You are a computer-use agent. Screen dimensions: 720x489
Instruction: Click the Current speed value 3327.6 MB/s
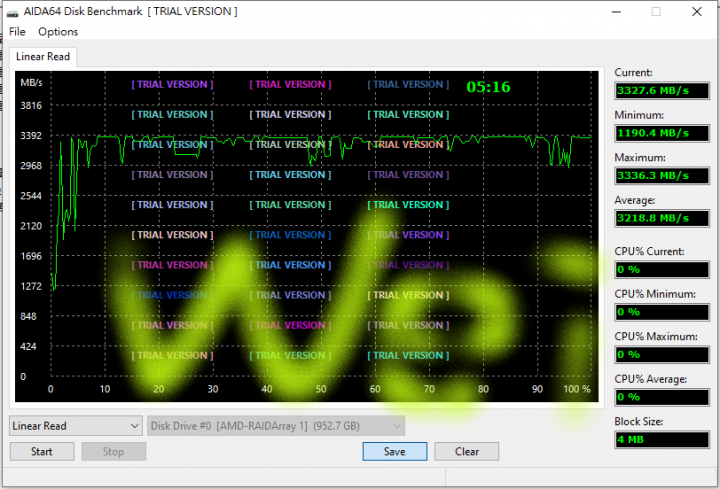pyautogui.click(x=662, y=90)
